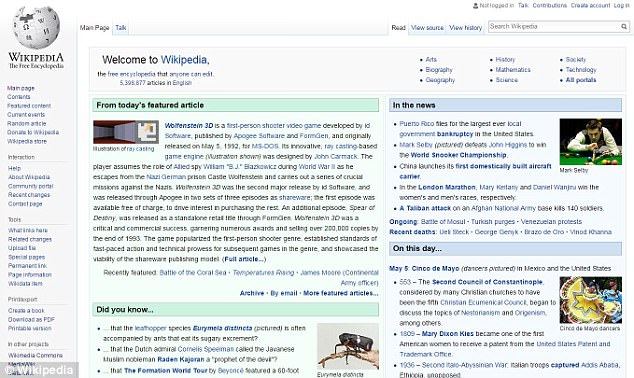634x378 pixels.
Task: Open Contents in the sidebar
Action: (x=19, y=97)
